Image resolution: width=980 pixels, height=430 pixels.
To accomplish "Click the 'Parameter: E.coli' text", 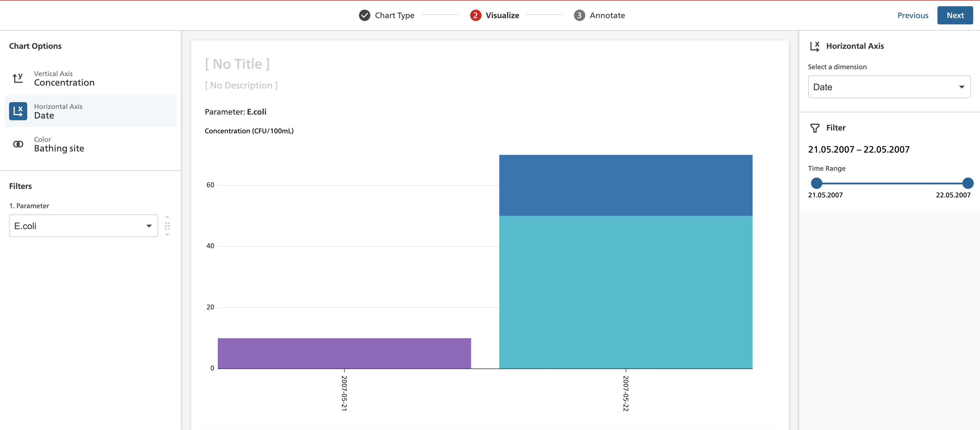I will tap(235, 112).
